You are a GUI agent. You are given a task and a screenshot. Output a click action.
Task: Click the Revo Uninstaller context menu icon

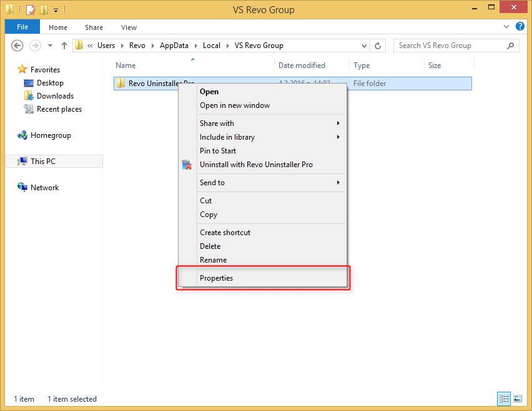(x=187, y=165)
